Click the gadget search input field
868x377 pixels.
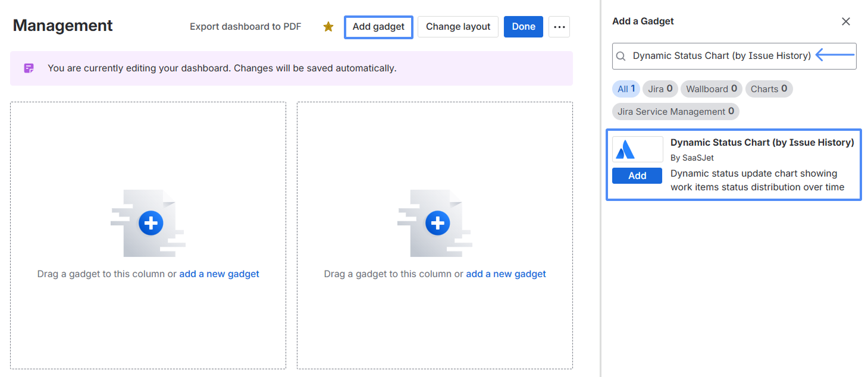pyautogui.click(x=721, y=56)
